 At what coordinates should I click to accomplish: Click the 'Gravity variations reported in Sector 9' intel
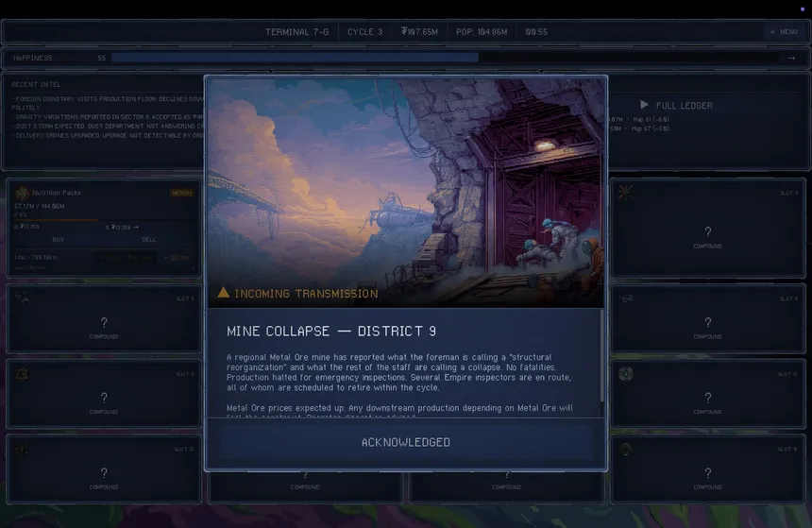tap(108, 116)
